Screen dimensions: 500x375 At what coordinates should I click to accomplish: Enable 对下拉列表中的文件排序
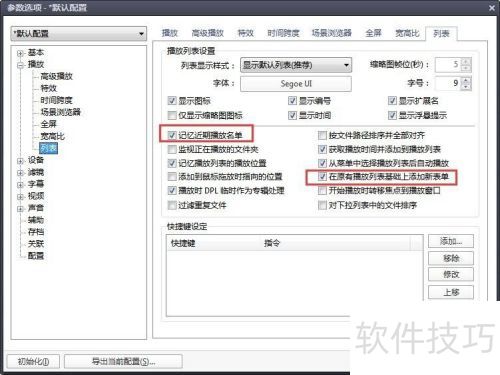pos(322,205)
